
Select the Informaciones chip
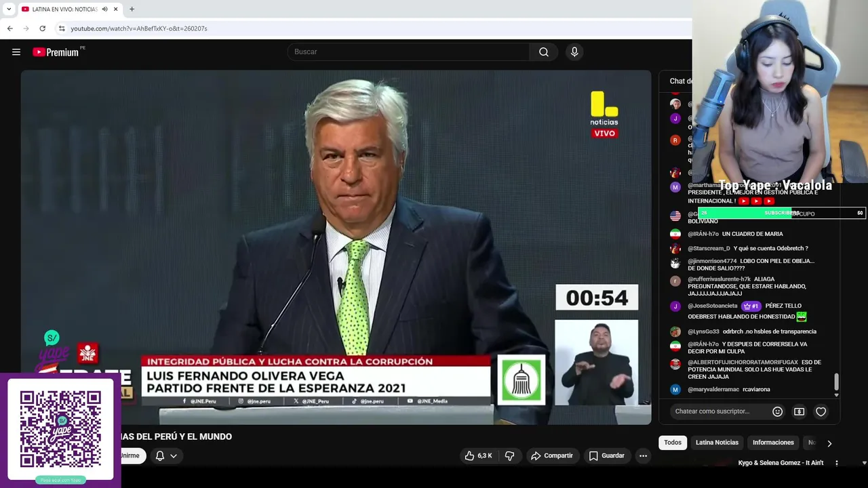click(x=773, y=443)
